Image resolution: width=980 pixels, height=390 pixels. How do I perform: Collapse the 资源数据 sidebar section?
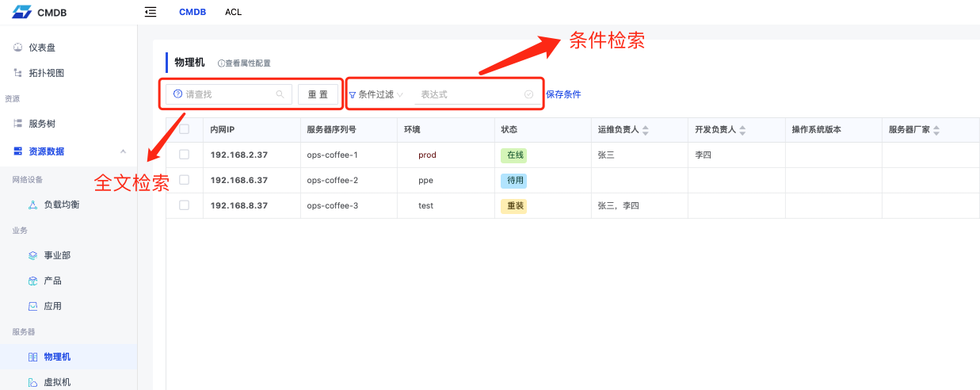pyautogui.click(x=123, y=151)
